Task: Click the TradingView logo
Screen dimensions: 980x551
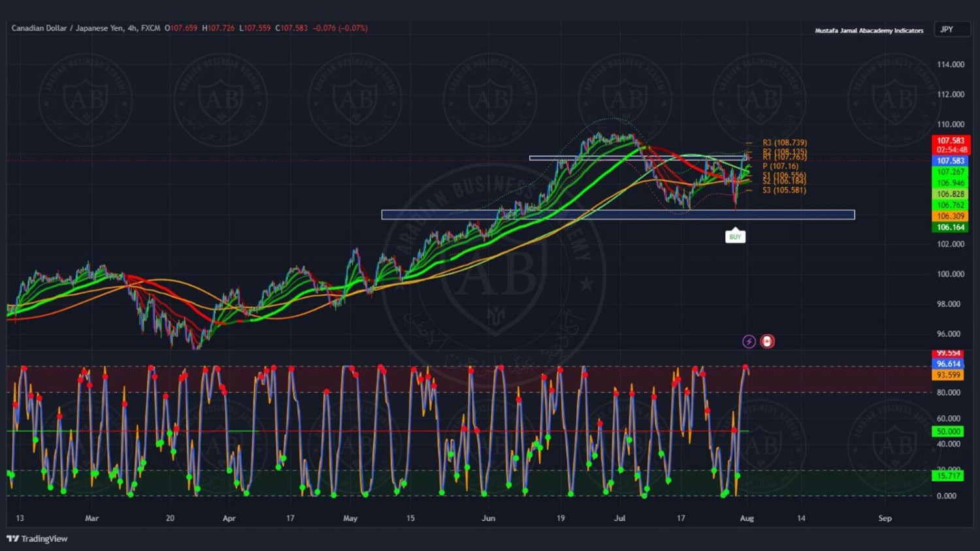Action: click(x=37, y=539)
